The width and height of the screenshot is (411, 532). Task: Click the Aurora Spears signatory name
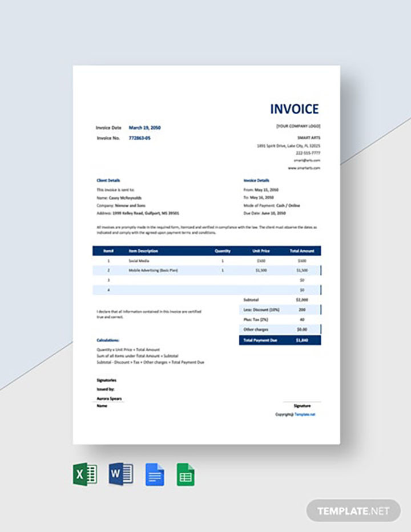(110, 398)
